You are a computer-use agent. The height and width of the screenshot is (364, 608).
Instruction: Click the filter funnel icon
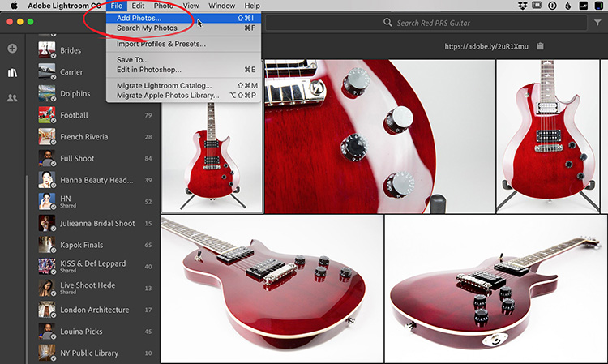[597, 23]
